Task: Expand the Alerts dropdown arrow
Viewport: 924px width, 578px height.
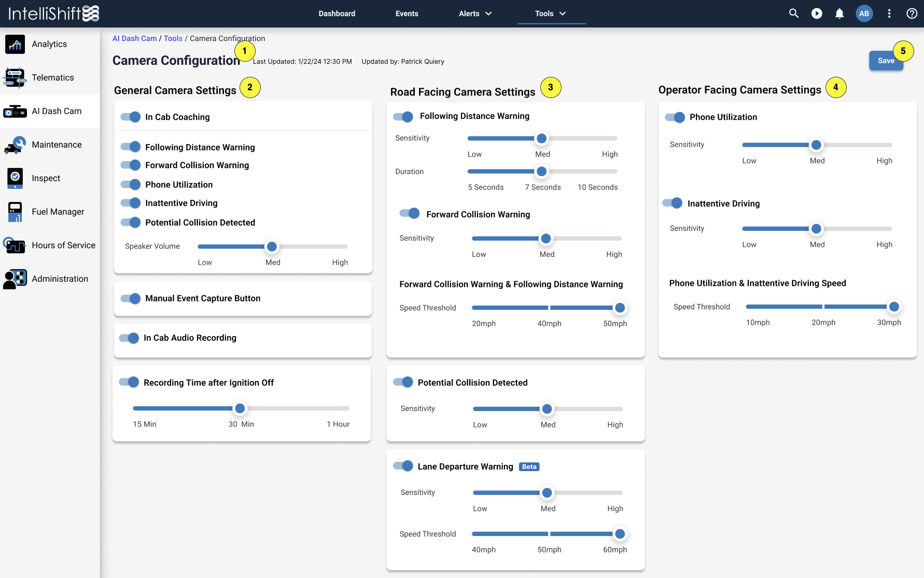Action: point(488,13)
